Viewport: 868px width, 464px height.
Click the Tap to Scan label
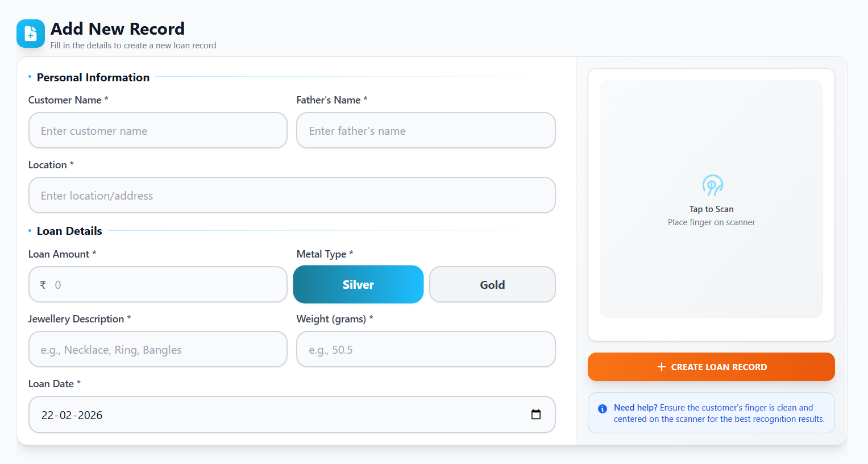tap(711, 209)
